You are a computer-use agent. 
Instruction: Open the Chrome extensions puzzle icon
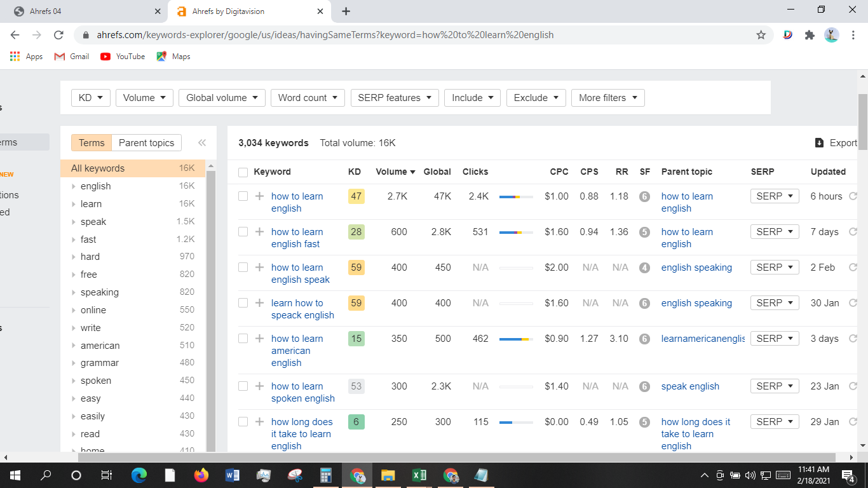click(810, 35)
